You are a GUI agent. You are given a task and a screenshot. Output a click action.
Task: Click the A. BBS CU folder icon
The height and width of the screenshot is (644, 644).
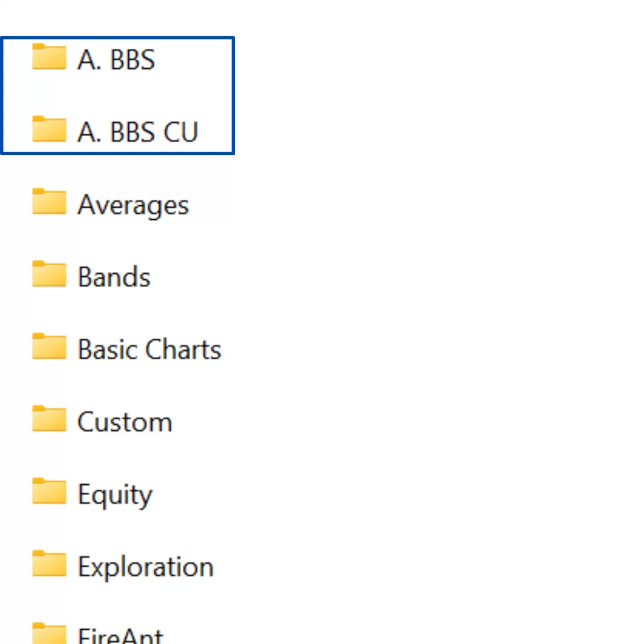(x=49, y=130)
